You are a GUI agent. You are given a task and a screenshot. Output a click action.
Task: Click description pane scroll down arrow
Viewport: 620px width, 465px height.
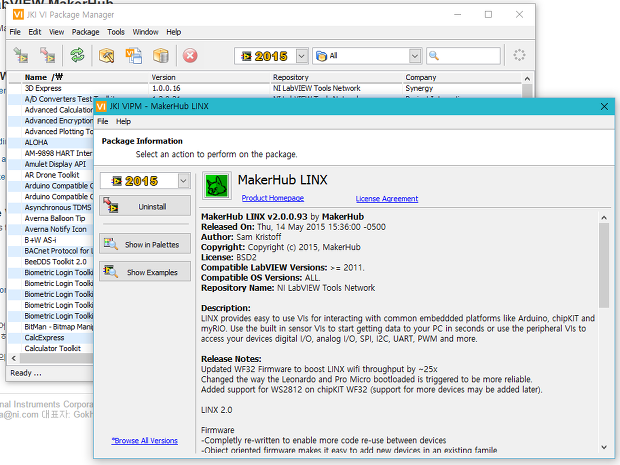[x=604, y=447]
